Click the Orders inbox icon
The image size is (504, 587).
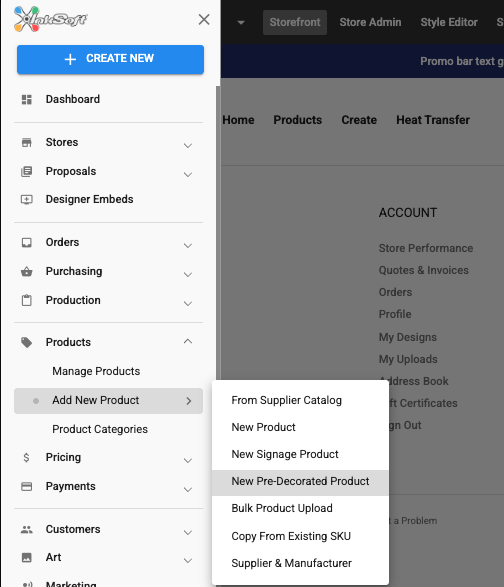click(27, 243)
